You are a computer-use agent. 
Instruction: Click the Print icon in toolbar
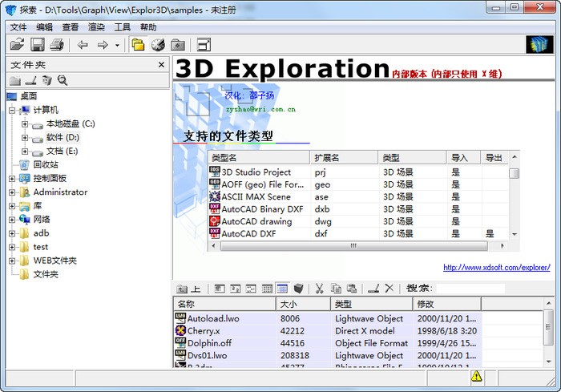pos(56,45)
